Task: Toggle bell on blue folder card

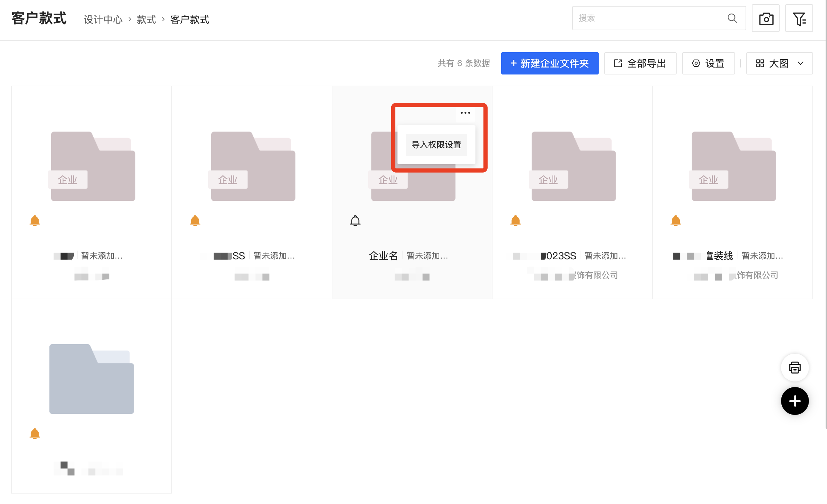Action: 35,434
